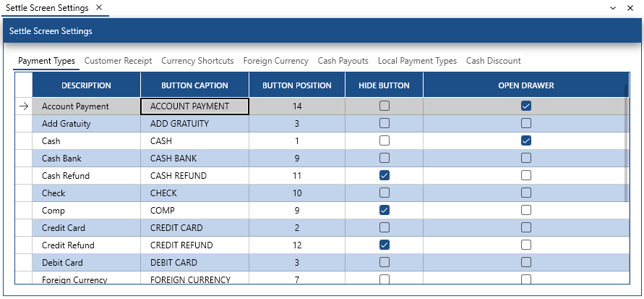Open the Local Payment Types tab
Viewport: 644px width, 299px height.
click(x=417, y=61)
